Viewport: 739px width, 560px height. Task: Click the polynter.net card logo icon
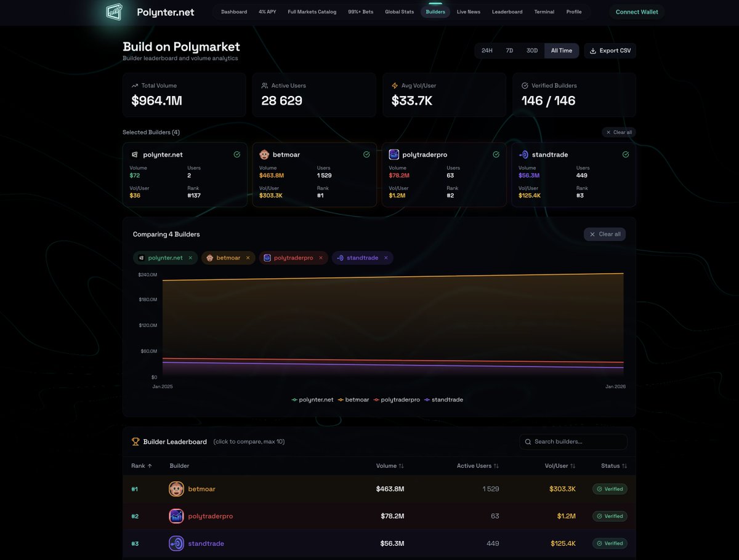click(135, 154)
